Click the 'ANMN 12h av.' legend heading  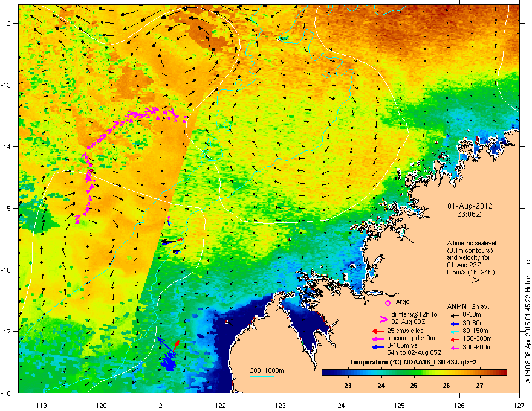468,307
